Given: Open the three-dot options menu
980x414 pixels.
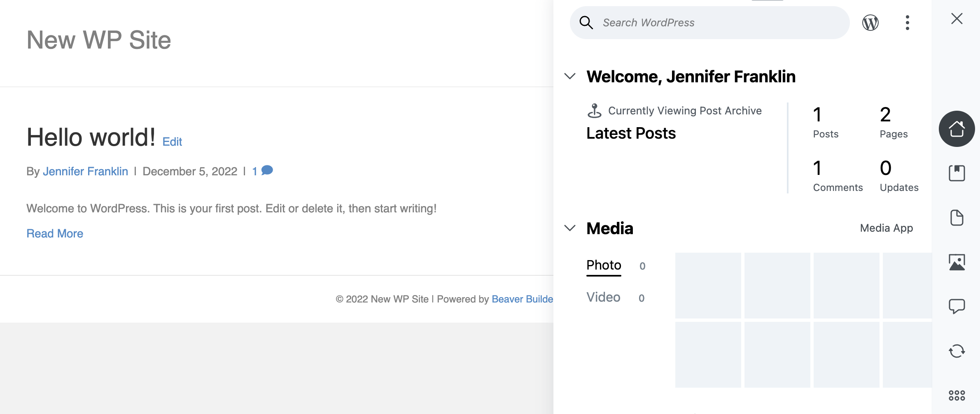Looking at the screenshot, I should 907,23.
